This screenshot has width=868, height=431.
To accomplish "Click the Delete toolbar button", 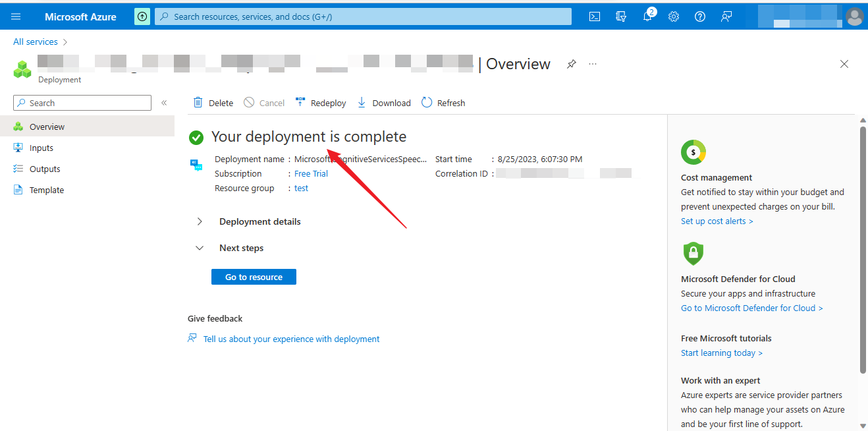I will tap(213, 103).
